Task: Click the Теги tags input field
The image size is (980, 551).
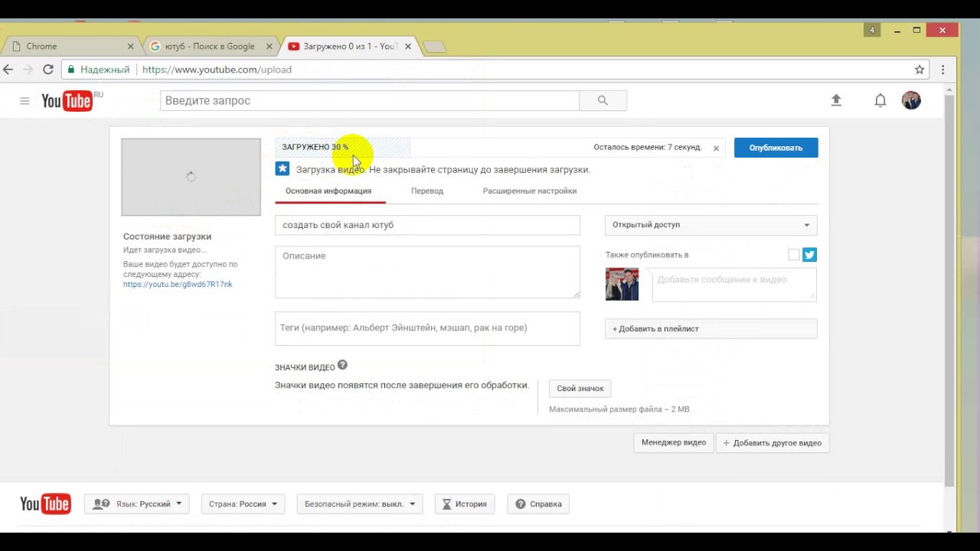Action: click(x=427, y=328)
